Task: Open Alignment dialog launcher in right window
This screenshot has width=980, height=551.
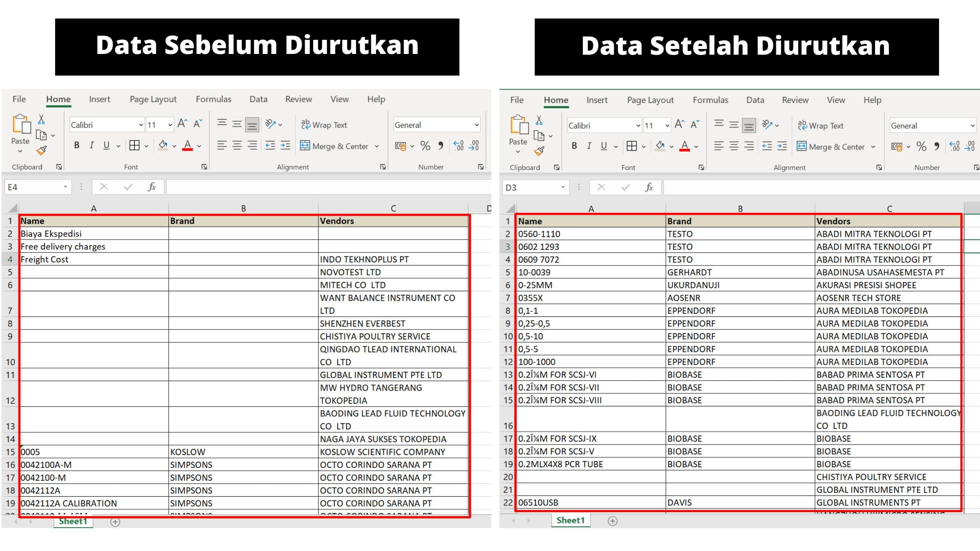Action: pos(879,168)
